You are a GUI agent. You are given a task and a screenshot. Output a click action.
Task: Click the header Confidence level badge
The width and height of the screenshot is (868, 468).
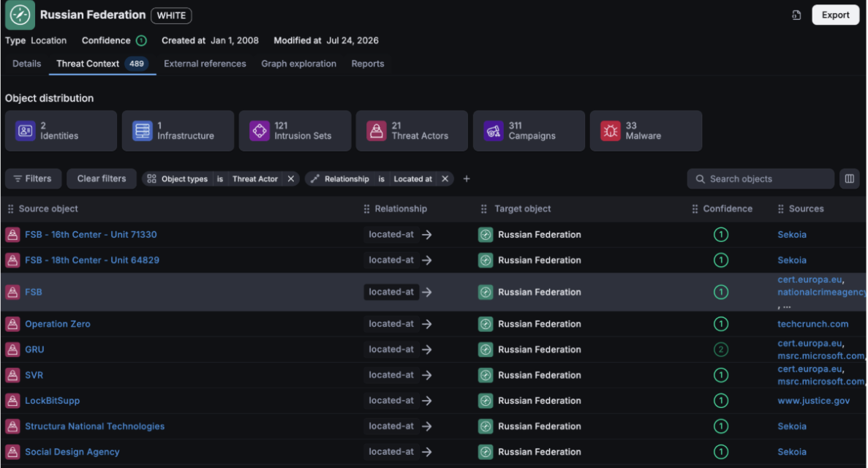141,40
